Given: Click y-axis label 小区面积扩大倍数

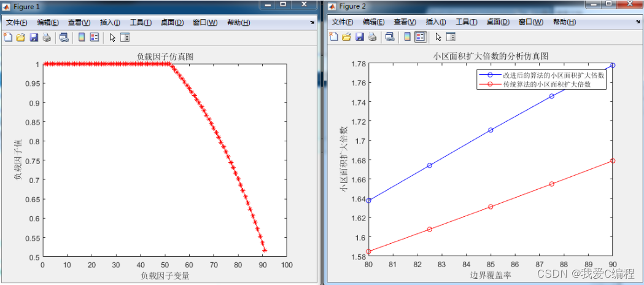Looking at the screenshot, I should tap(344, 159).
